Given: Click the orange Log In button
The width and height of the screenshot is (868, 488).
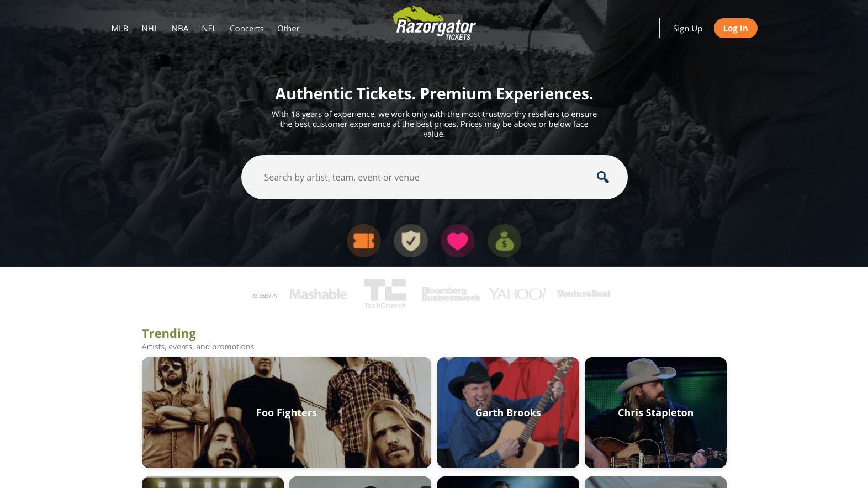Looking at the screenshot, I should tap(735, 28).
